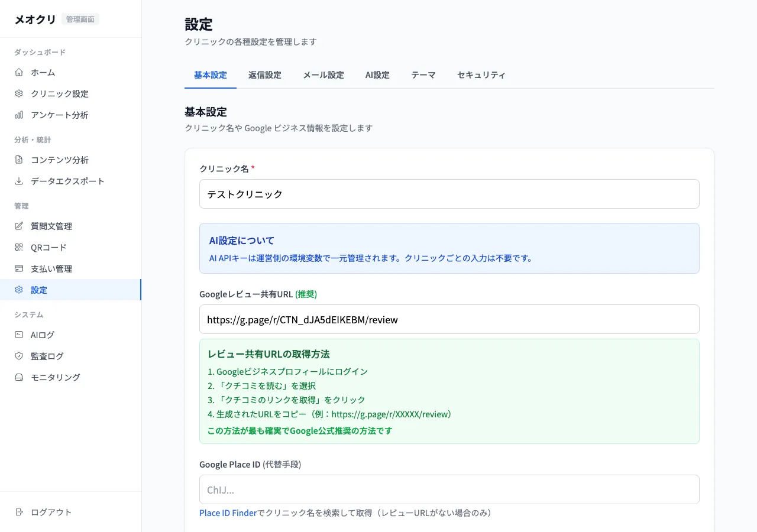Click the QR code icon in sidebar
This screenshot has width=757, height=532.
click(x=19, y=247)
